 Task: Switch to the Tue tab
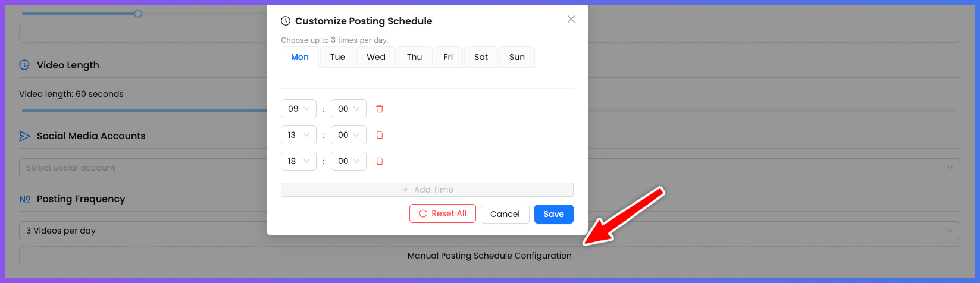(337, 57)
